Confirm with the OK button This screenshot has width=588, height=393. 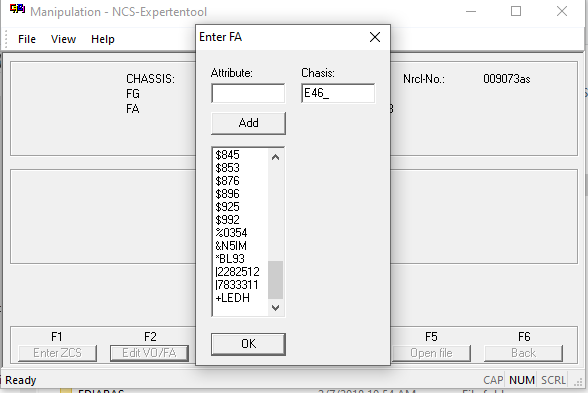click(248, 344)
